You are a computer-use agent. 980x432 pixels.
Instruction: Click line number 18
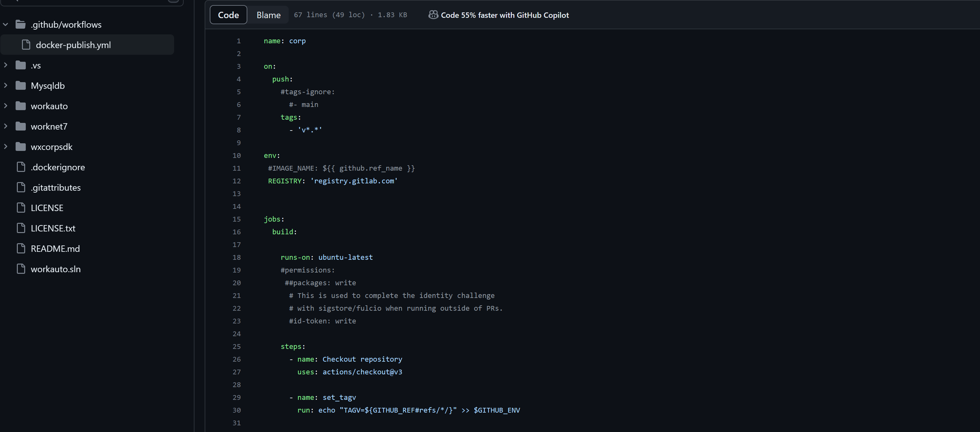pyautogui.click(x=236, y=257)
